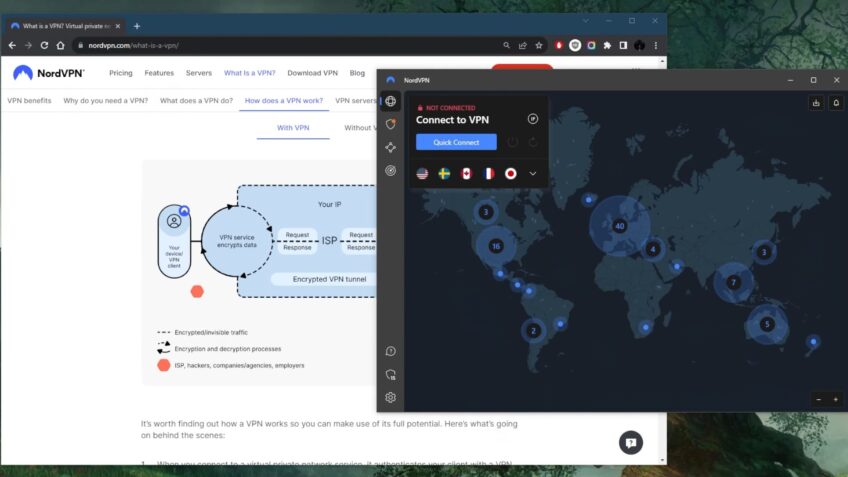848x477 pixels.
Task: Open a new browser tab with plus
Action: tap(137, 26)
